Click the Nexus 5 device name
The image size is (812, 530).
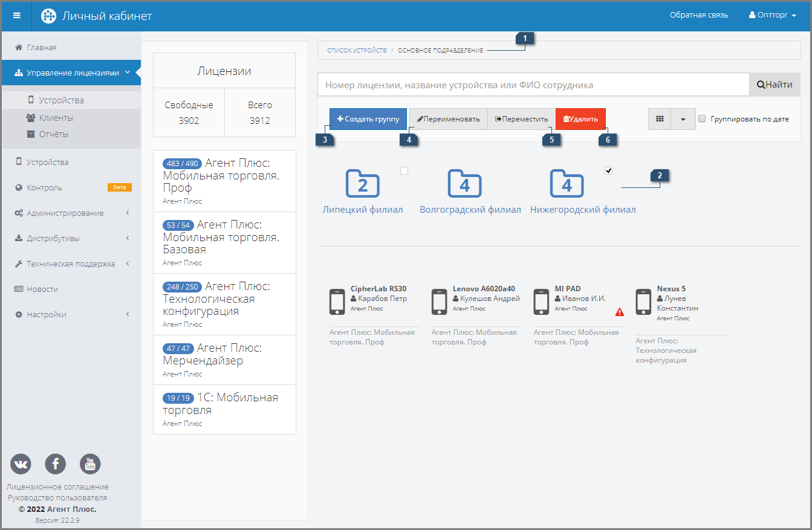(x=671, y=289)
